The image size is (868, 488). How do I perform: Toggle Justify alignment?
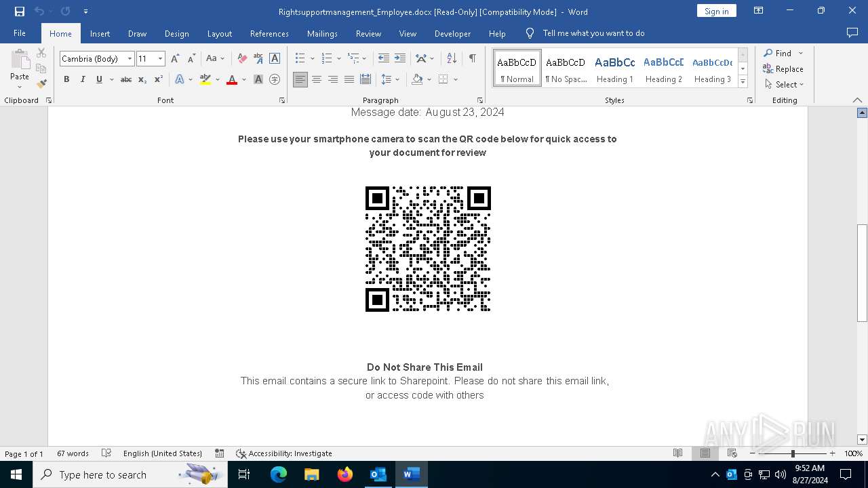click(x=349, y=79)
